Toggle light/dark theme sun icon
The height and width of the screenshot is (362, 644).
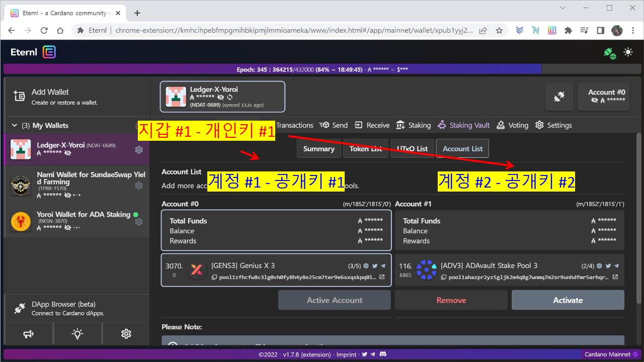[x=628, y=52]
